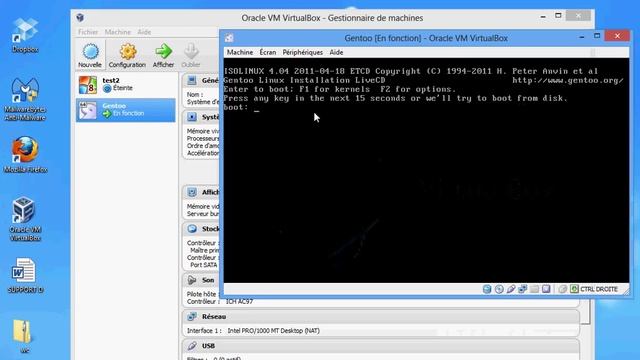Click the CTRL DROITE host key label

(599, 289)
